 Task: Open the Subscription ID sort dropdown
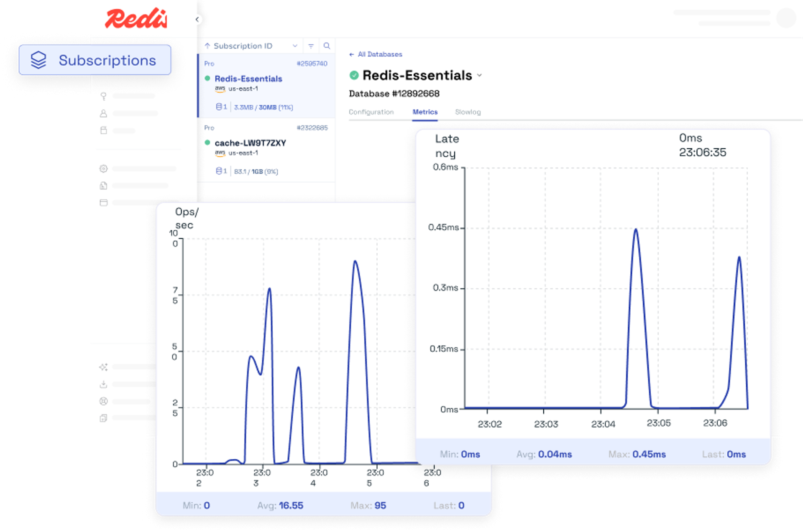coord(295,46)
